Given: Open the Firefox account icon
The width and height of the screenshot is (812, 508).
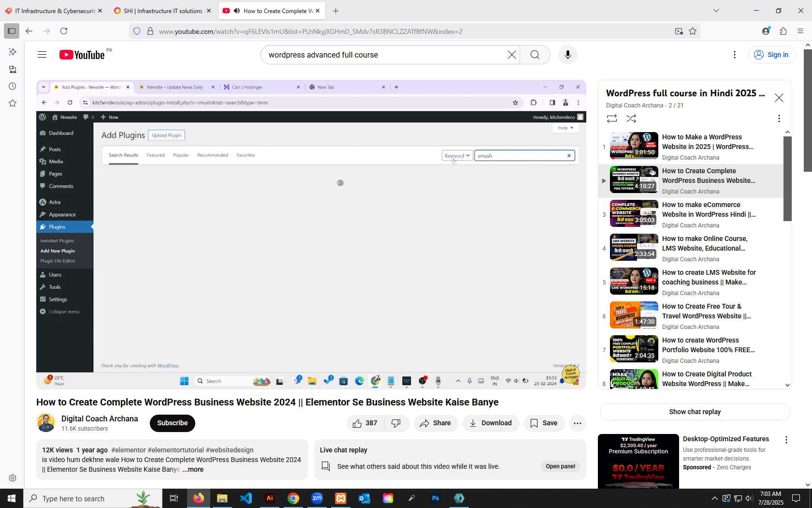Looking at the screenshot, I should [x=766, y=31].
